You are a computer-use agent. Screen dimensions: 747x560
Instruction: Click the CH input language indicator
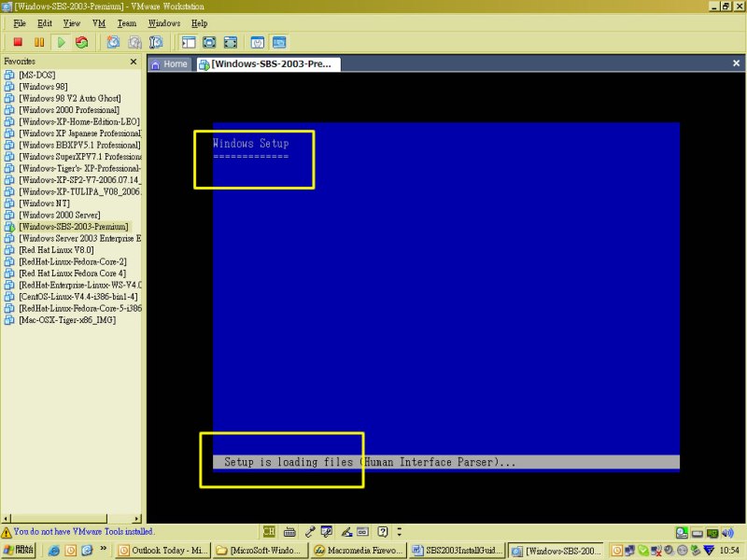click(x=269, y=531)
